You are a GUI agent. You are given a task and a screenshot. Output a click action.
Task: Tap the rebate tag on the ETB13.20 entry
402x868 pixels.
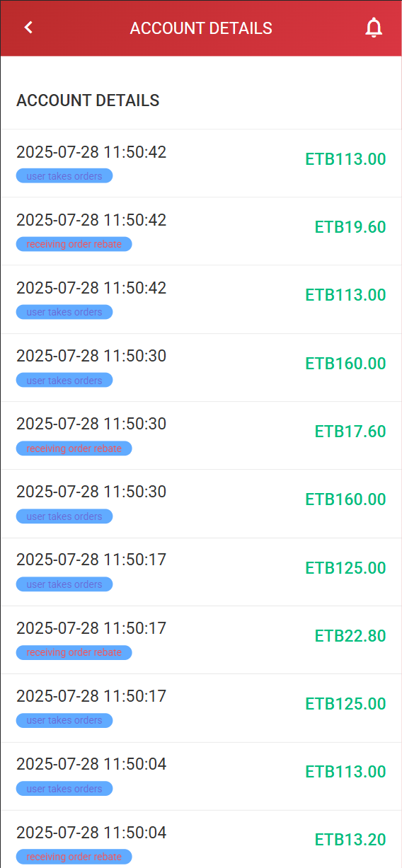click(x=74, y=857)
